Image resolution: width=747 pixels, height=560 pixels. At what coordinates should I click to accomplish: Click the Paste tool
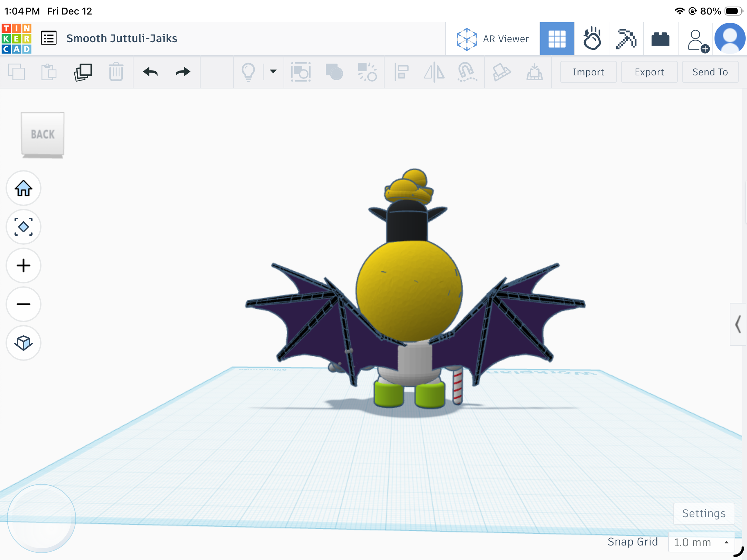49,72
